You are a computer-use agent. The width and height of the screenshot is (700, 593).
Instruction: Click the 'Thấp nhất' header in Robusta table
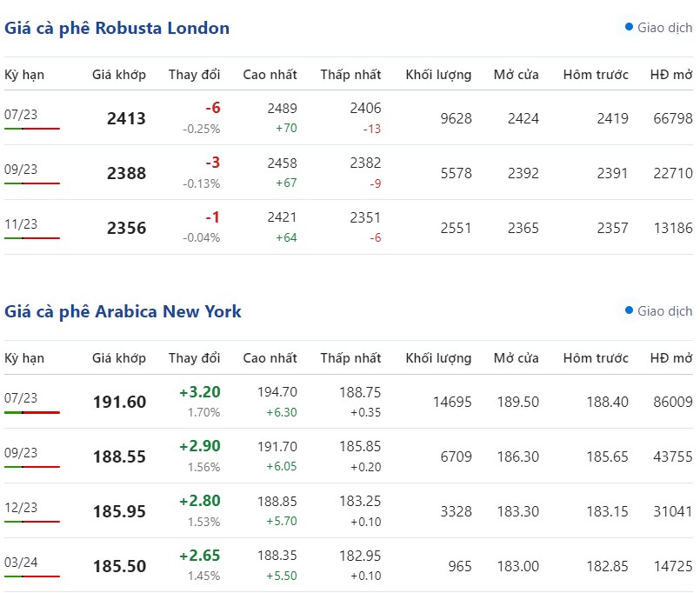click(351, 75)
